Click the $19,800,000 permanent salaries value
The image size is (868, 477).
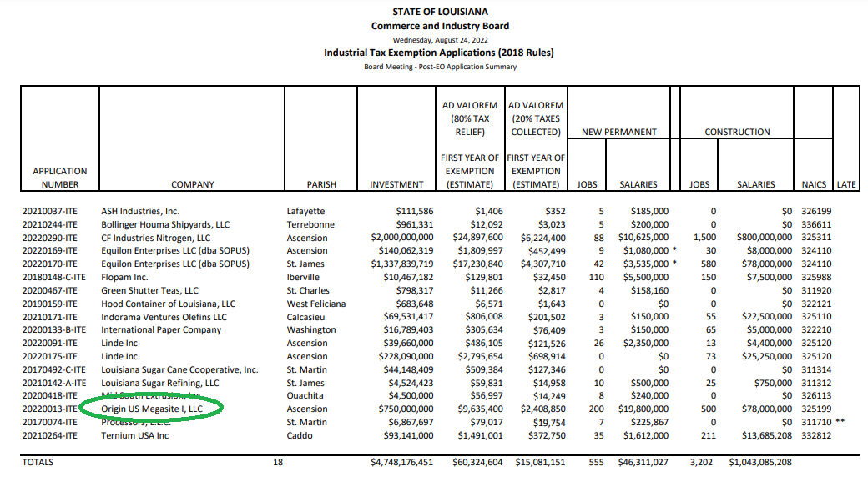pos(643,409)
